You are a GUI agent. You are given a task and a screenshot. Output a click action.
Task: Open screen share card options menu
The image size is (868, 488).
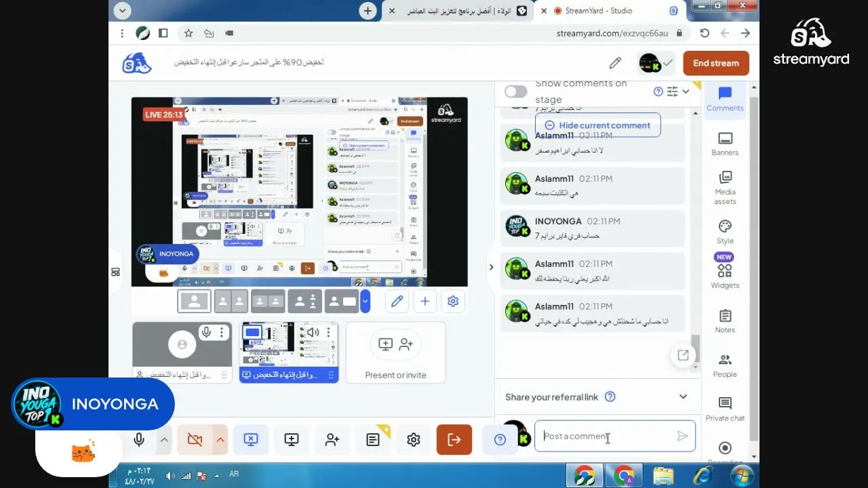[328, 332]
